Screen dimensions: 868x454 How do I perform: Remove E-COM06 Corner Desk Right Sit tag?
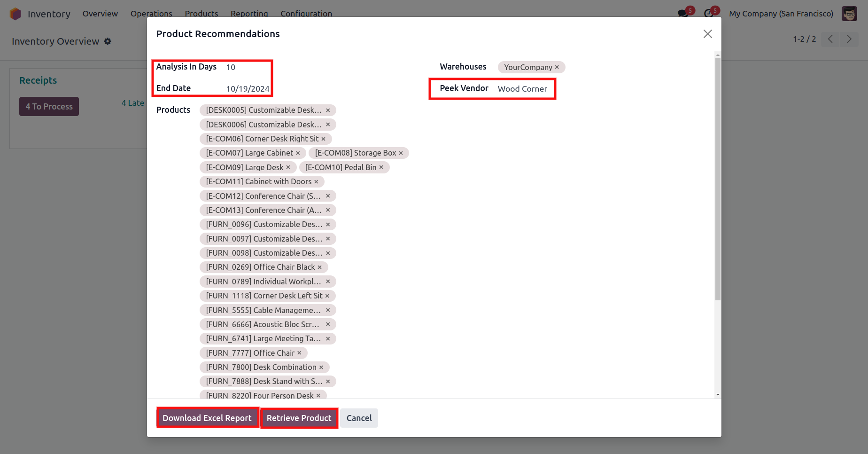323,139
